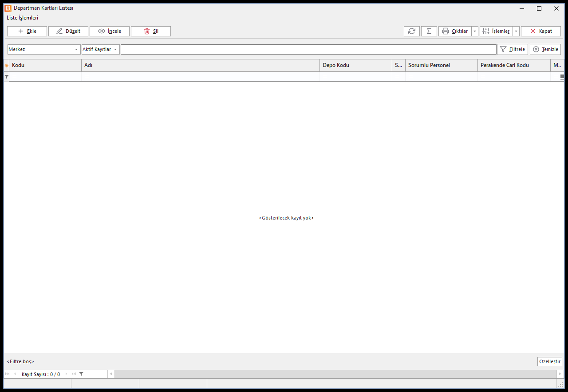The width and height of the screenshot is (568, 392).
Task: Click the filter cell under Sorumlu Personel
Action: tap(442, 77)
